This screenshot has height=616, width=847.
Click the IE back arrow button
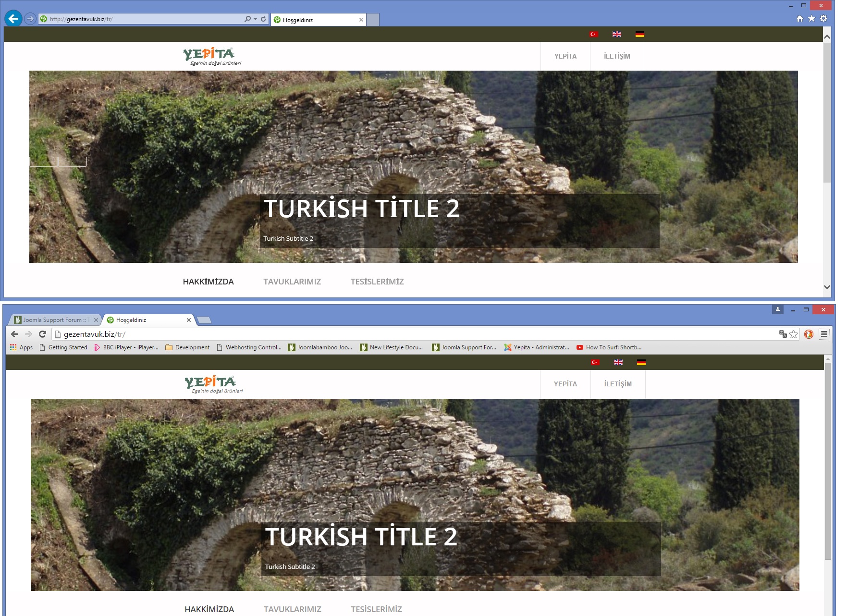13,19
